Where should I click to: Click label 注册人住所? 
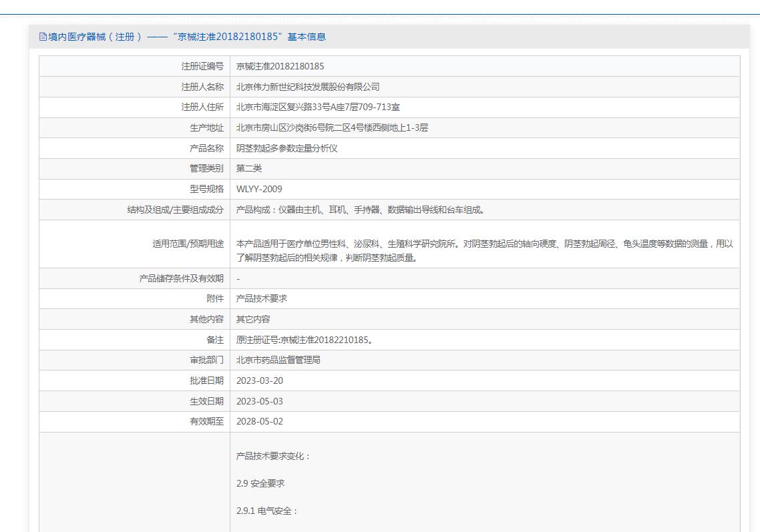(x=202, y=107)
